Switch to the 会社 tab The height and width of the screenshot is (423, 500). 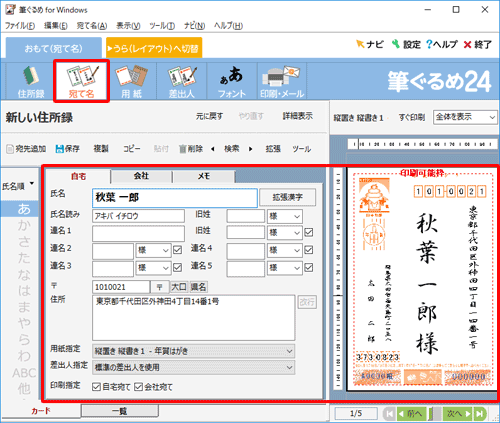coord(141,176)
